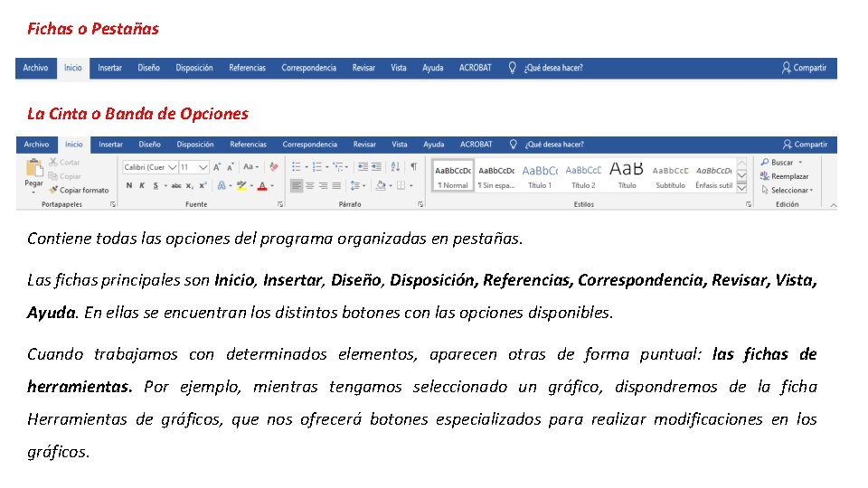Open Revisar tab in upper tab bar
The width and height of the screenshot is (868, 488).
(x=363, y=68)
